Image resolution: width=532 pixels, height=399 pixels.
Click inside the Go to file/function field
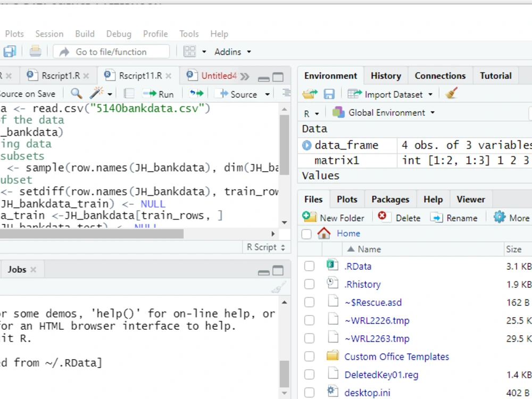click(x=111, y=52)
